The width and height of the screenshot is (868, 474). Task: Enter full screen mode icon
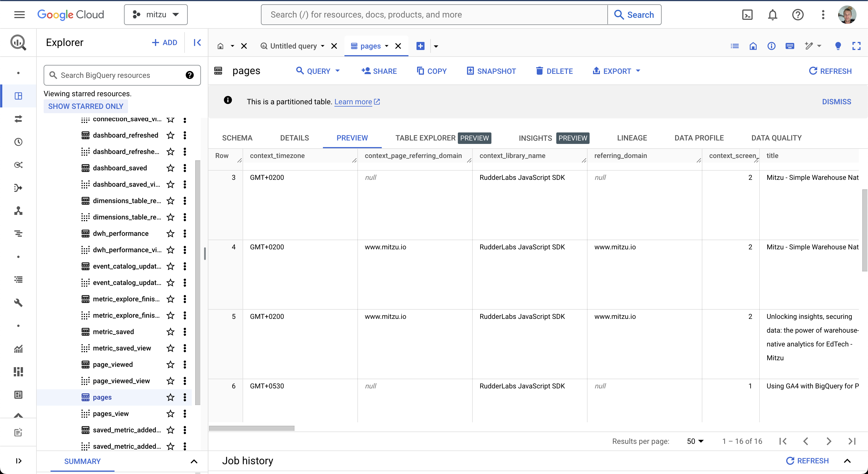pos(856,46)
